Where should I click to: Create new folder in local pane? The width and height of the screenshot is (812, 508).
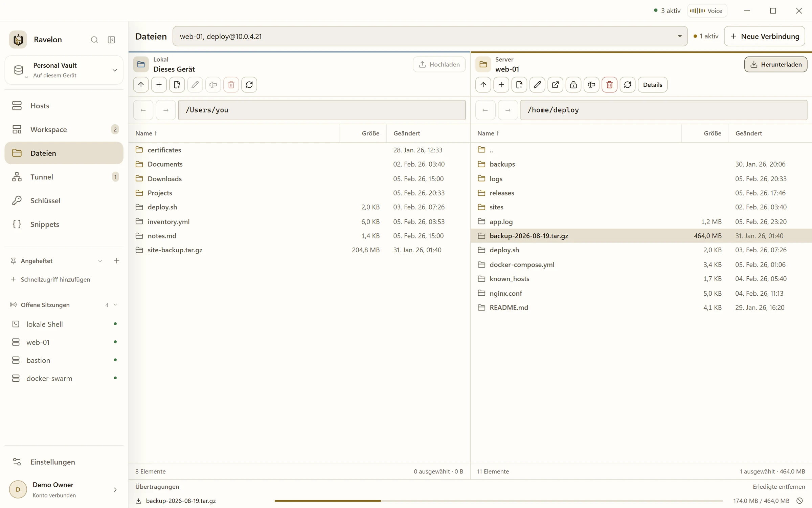(159, 85)
